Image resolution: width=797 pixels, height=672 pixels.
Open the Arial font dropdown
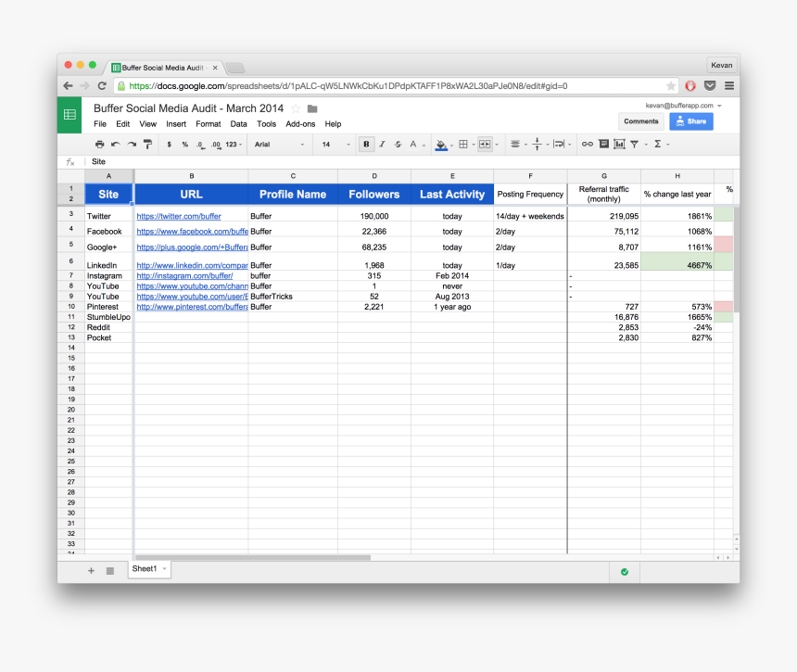point(279,145)
